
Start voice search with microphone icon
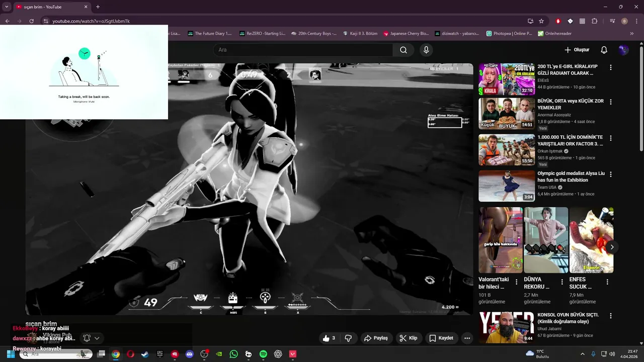(426, 50)
